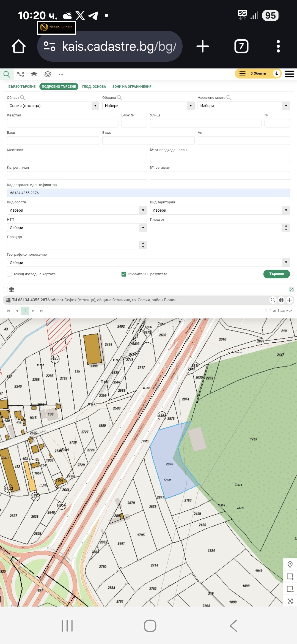Open the hamburger main menu icon

point(289,74)
